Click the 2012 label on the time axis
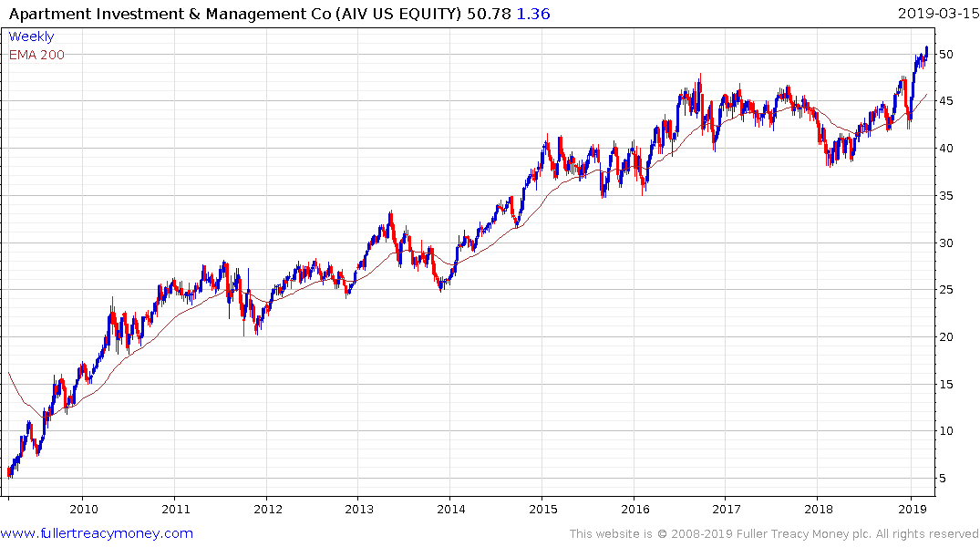The image size is (980, 547). click(x=267, y=509)
